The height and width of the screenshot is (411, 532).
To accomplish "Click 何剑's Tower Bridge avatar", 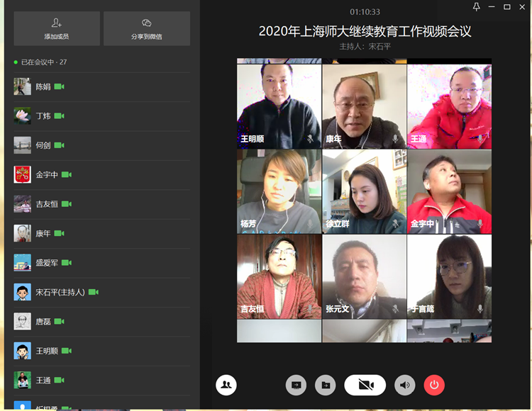I will pyautogui.click(x=22, y=145).
